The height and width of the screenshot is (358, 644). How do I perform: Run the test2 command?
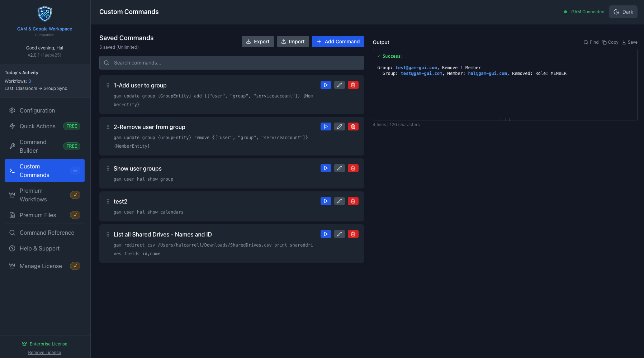[326, 201]
